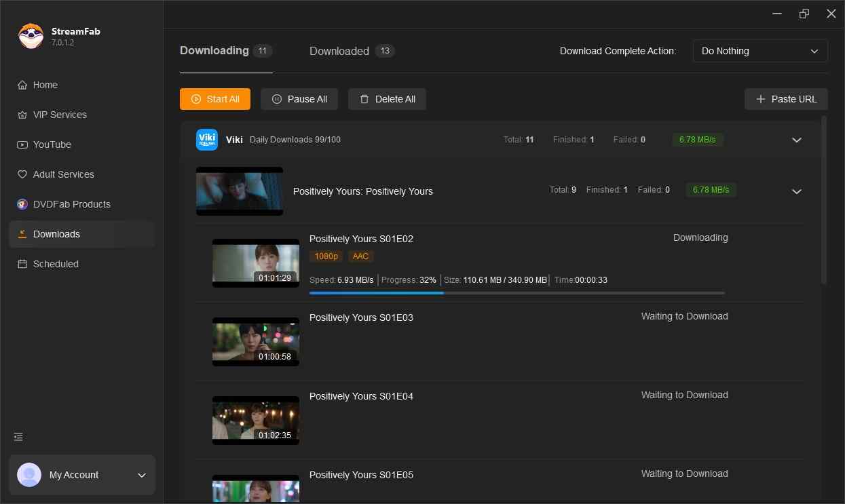Open the Scheduled tasks section
Screen dimensions: 845x504
[54, 264]
